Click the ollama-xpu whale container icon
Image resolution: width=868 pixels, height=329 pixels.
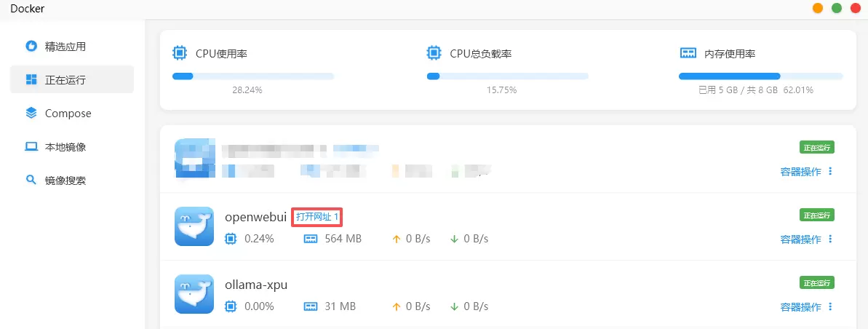coord(194,294)
